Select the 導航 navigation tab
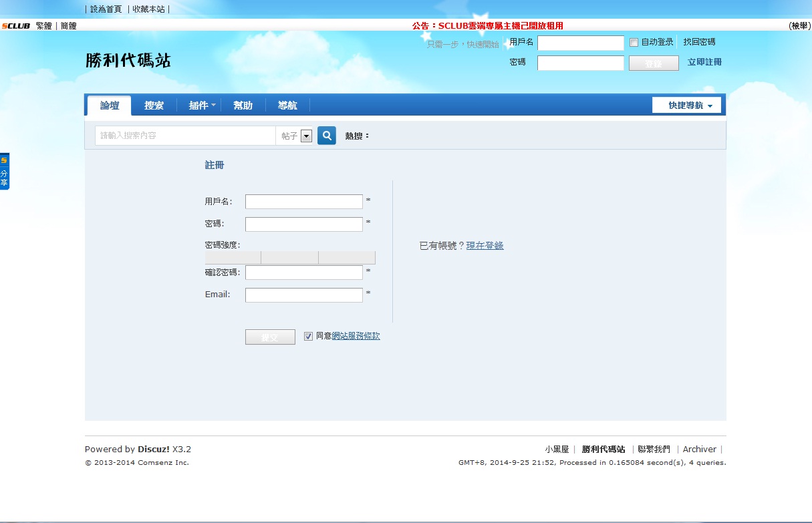The width and height of the screenshot is (812, 523). click(287, 106)
